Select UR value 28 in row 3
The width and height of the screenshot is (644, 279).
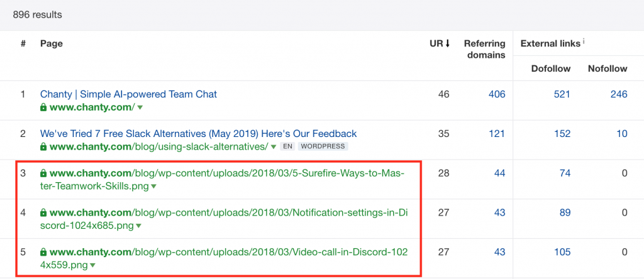coord(444,173)
